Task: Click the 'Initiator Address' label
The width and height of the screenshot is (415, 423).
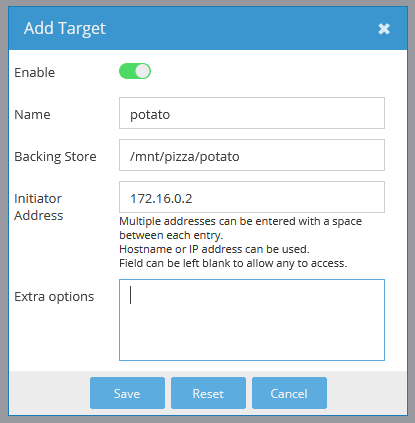Action: coord(39,207)
